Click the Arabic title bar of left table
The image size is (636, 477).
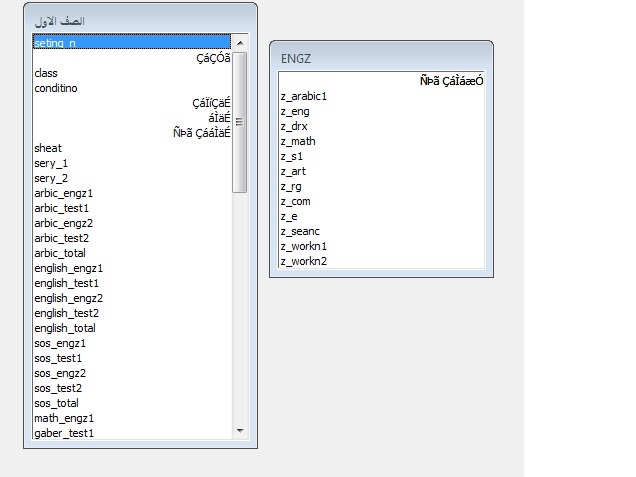click(140, 21)
